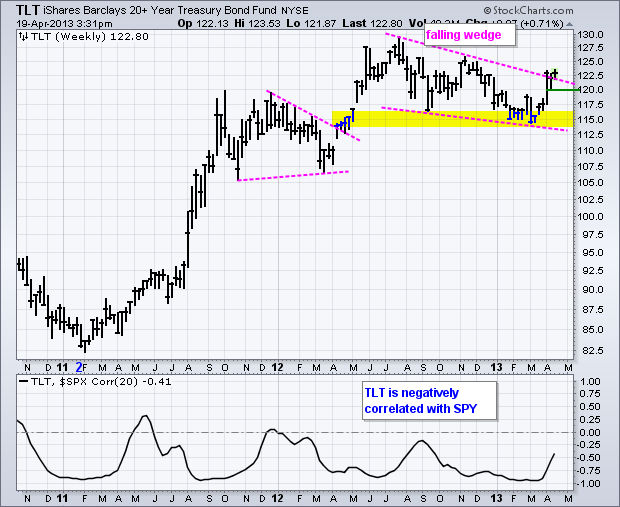Screen dimensions: 620x507
Task: Click the 'TLT is negatively correlated with SPY' note
Action: pyautogui.click(x=429, y=401)
